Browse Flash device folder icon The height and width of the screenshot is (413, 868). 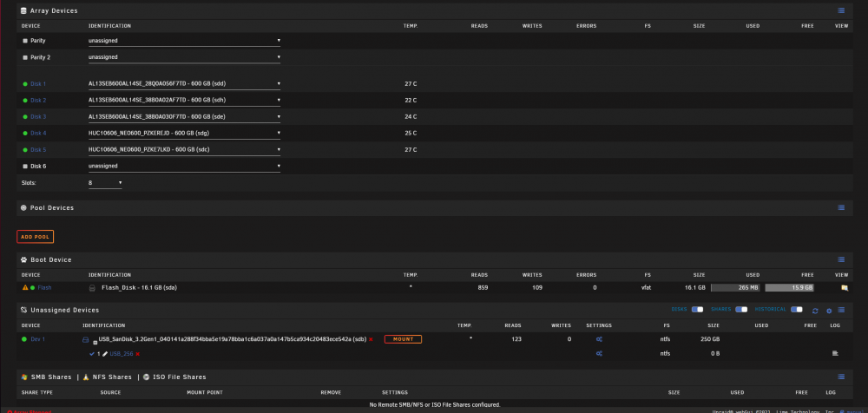click(845, 288)
